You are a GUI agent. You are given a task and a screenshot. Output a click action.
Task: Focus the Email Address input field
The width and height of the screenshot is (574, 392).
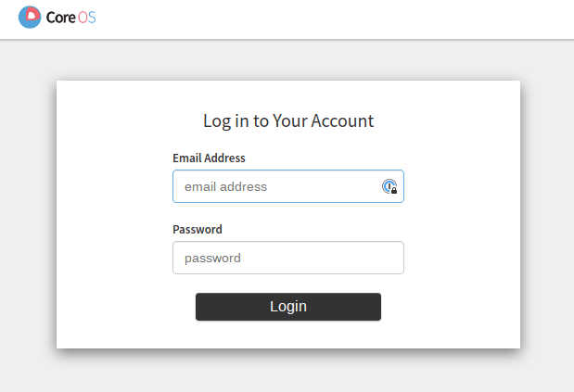(288, 186)
